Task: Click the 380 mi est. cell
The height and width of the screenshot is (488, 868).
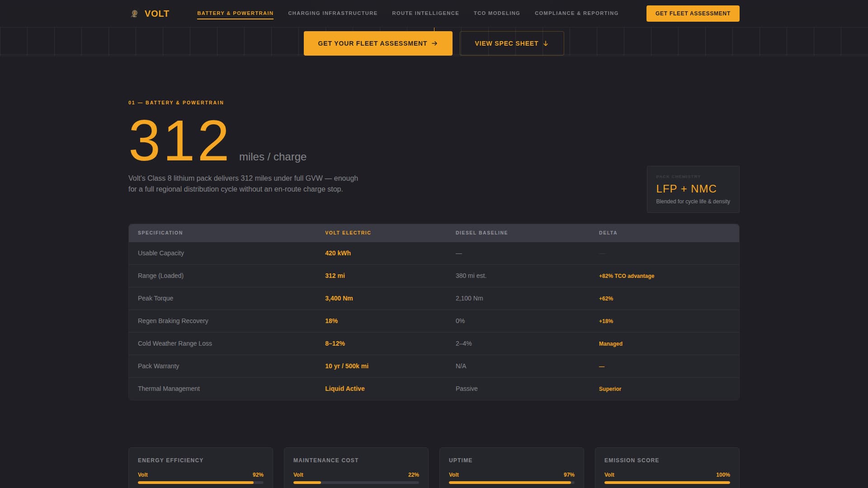Action: click(x=471, y=276)
